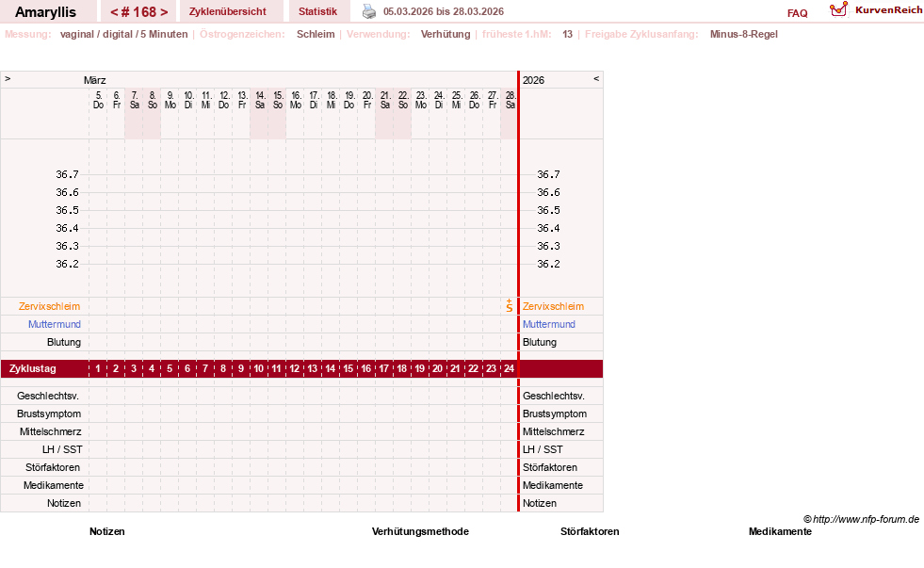The height and width of the screenshot is (568, 924).
Task: Select the 'Minus-8-Regel' value
Action: (x=744, y=34)
